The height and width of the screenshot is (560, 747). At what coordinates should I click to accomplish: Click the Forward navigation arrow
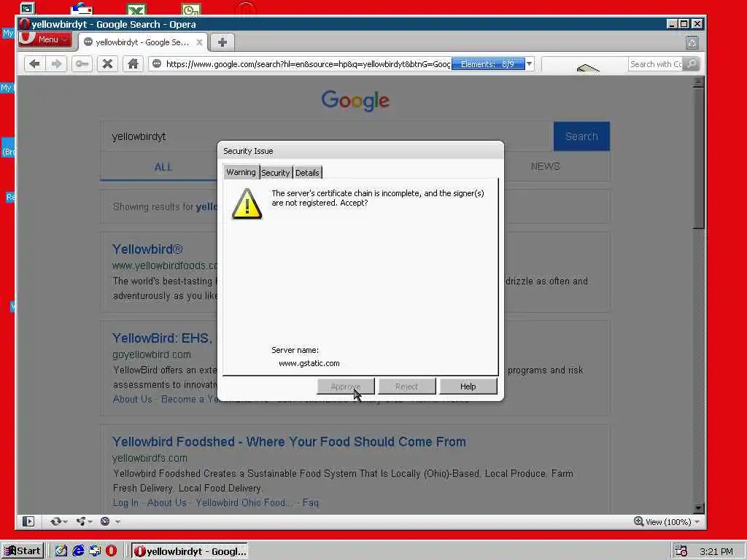[56, 64]
